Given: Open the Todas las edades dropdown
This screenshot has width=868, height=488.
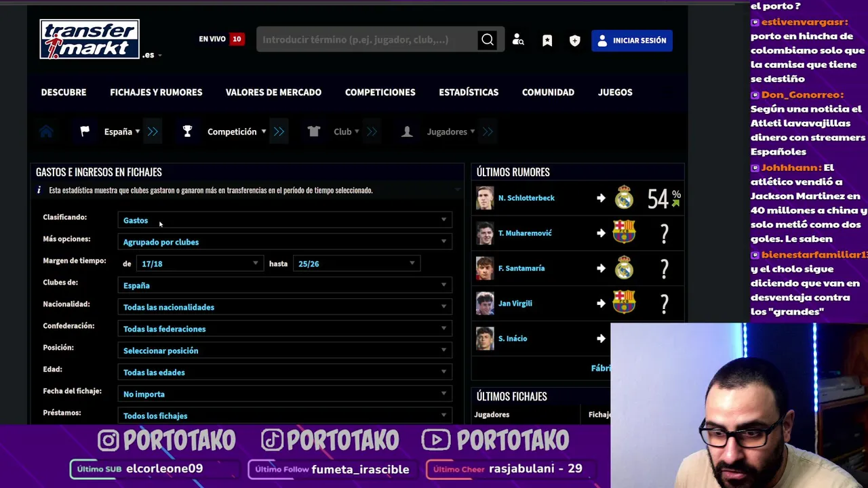Looking at the screenshot, I should [285, 372].
